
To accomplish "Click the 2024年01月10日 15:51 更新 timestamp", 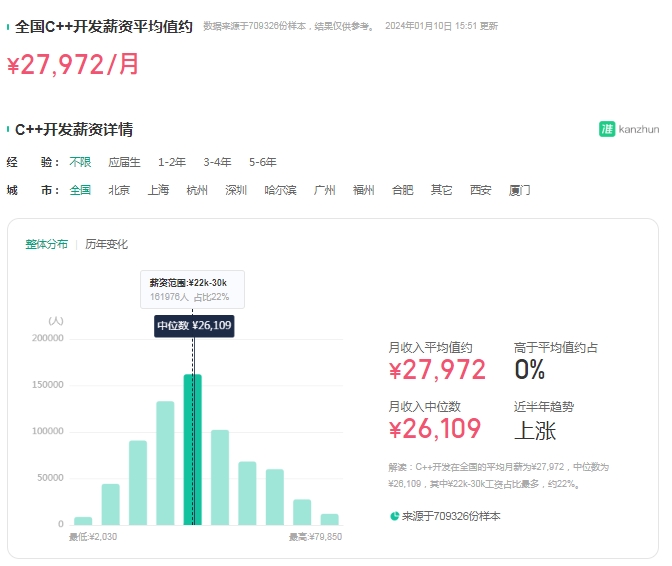I will [x=441, y=26].
